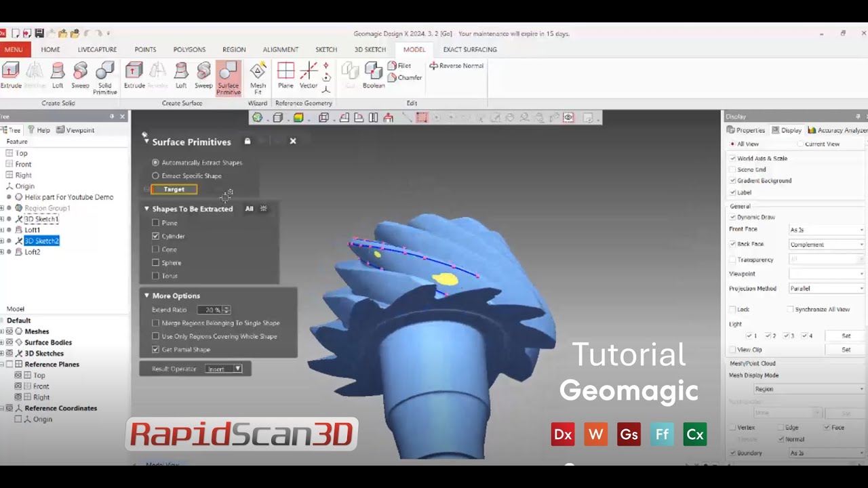Image resolution: width=868 pixels, height=488 pixels.
Task: Click Reverse Normal
Action: 456,66
